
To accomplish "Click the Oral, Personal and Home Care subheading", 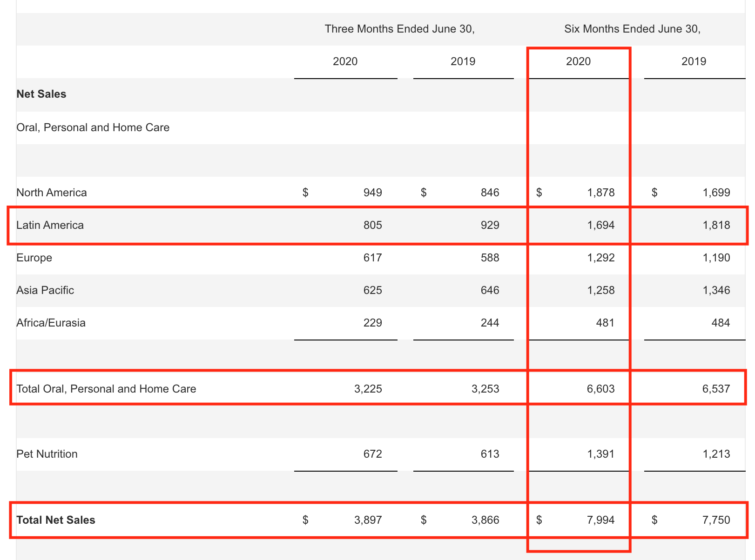I will (93, 127).
